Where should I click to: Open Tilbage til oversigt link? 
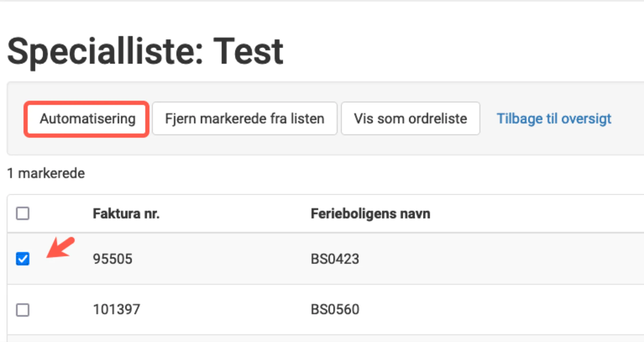coord(553,119)
